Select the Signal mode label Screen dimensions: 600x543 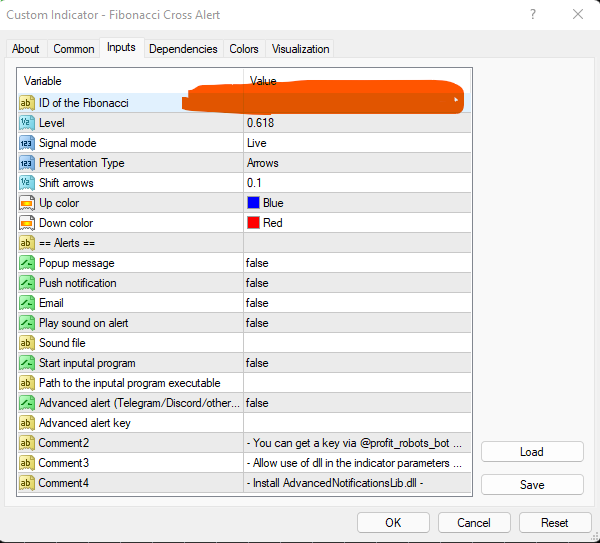coord(68,143)
